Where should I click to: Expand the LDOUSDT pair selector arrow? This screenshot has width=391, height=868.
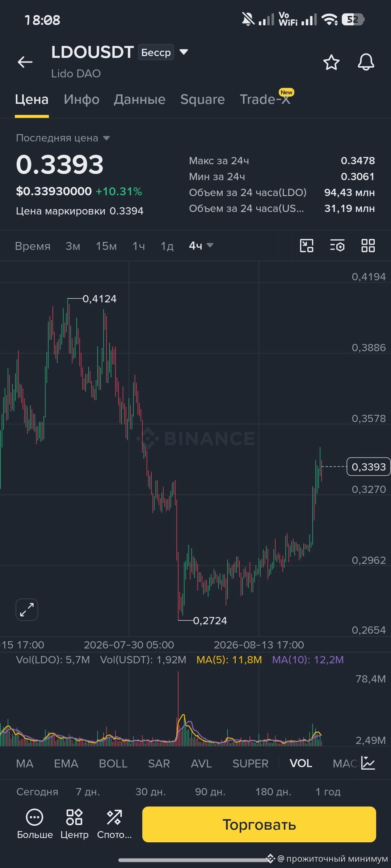tap(184, 52)
